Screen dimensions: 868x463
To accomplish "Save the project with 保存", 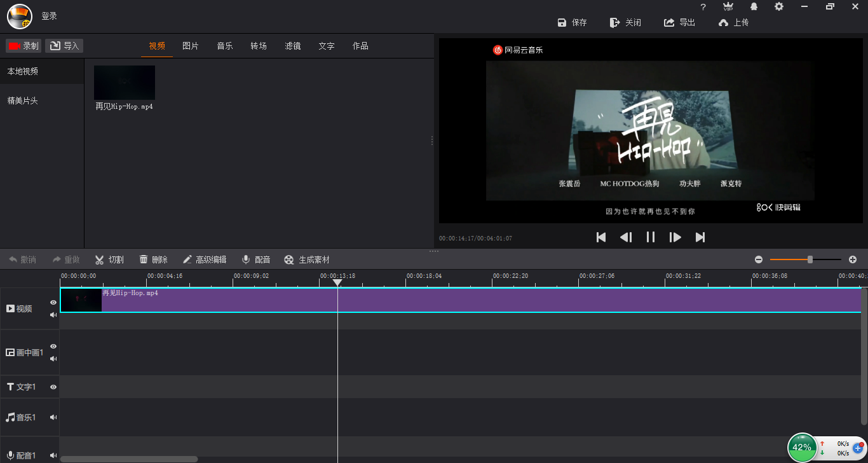I will coord(572,22).
